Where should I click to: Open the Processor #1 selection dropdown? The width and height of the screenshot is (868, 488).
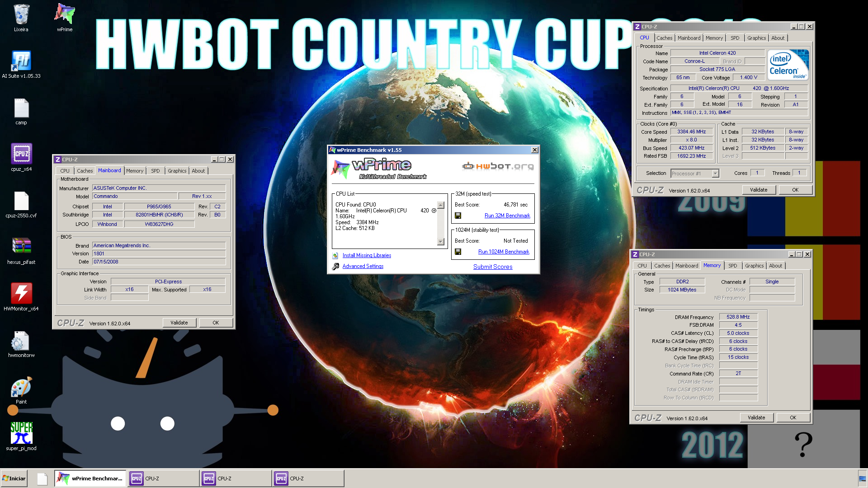tap(715, 174)
